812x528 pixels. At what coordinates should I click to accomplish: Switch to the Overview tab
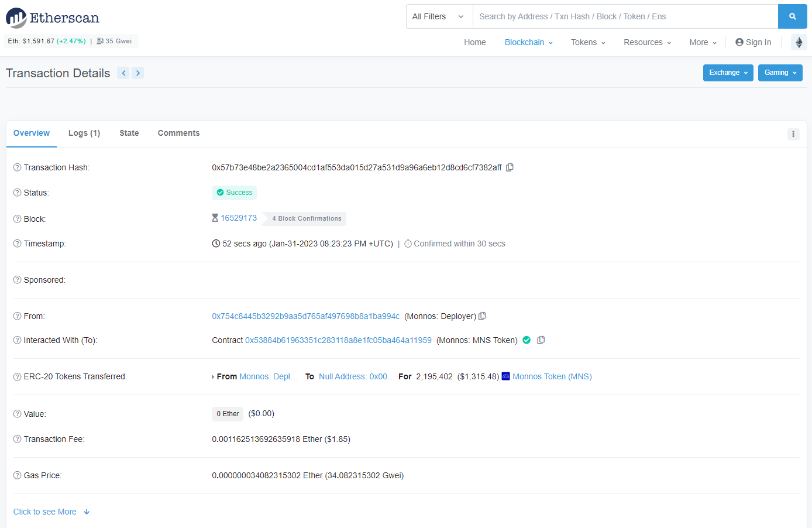[32, 133]
